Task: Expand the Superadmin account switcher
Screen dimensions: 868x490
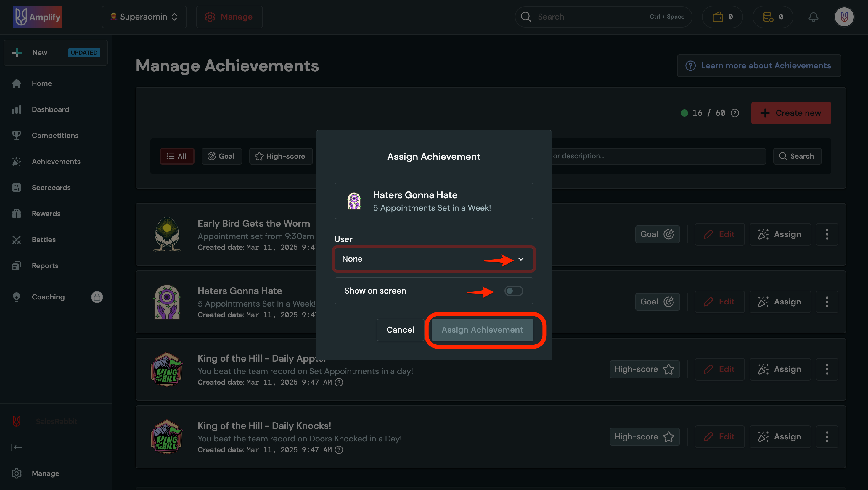Action: [144, 17]
